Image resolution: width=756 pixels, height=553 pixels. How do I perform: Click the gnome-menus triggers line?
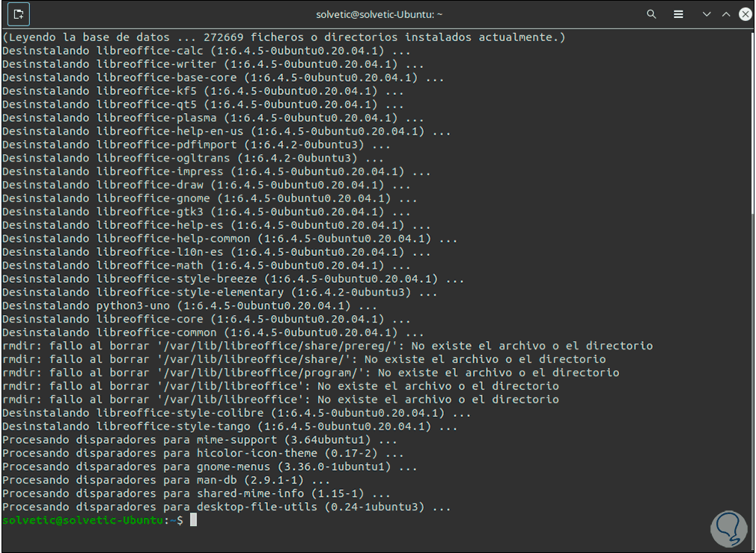click(x=209, y=467)
